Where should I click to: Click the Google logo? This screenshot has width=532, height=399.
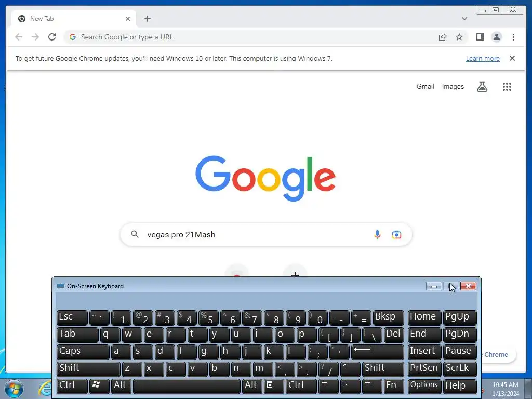tap(265, 178)
